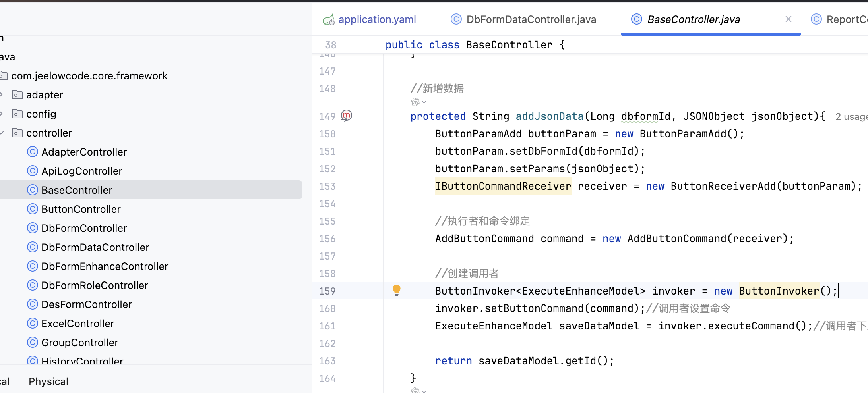Click ExcelController class icon
Screen dimensions: 868x393
pos(33,323)
